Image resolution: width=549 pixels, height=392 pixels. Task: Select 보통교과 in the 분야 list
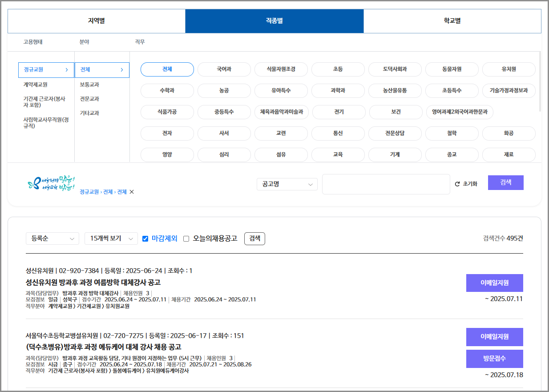(x=90, y=85)
